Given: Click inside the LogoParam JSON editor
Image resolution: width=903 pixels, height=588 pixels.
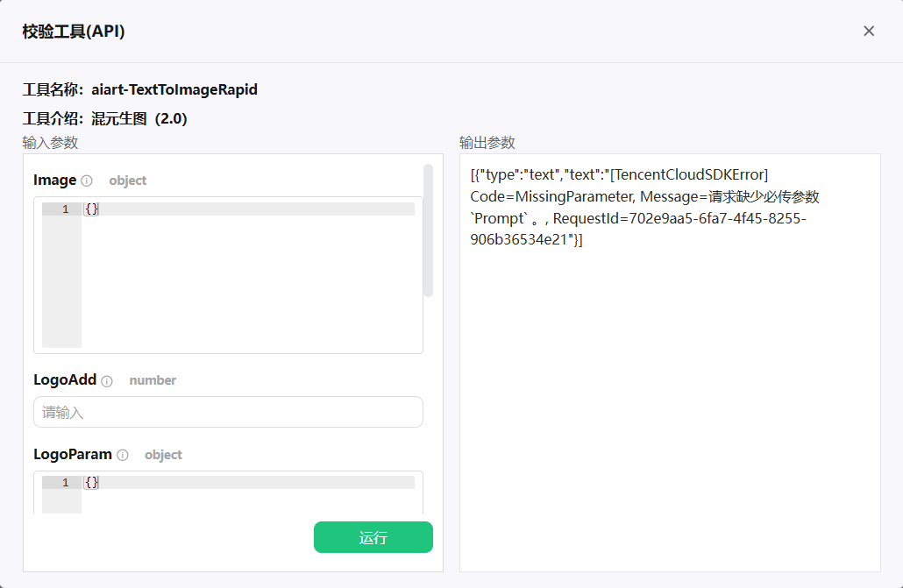Looking at the screenshot, I should coord(250,496).
